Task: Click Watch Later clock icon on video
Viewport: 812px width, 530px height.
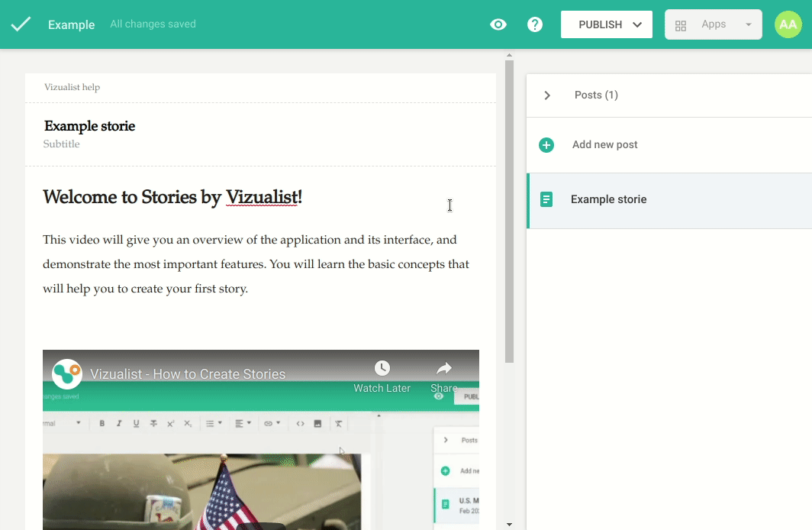Action: pyautogui.click(x=382, y=369)
